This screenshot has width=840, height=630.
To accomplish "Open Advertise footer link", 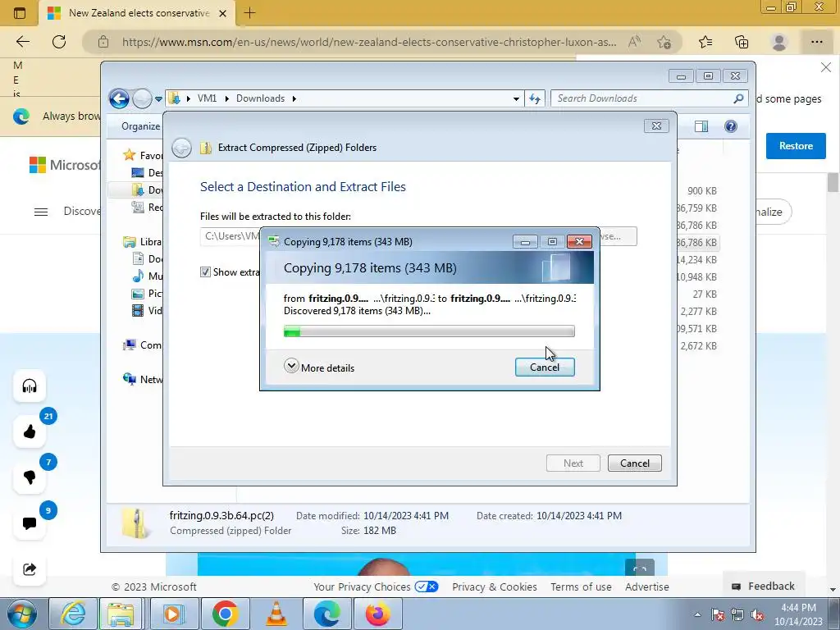I will [646, 587].
